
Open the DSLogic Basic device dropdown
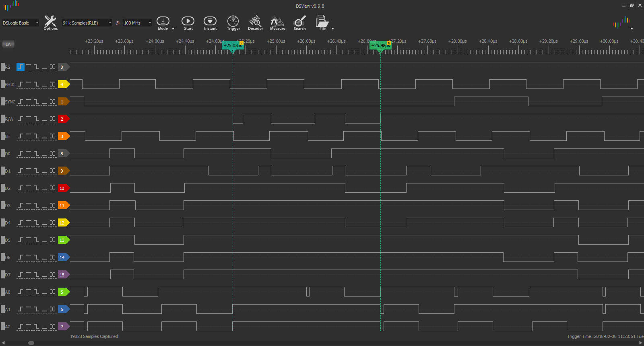click(21, 23)
